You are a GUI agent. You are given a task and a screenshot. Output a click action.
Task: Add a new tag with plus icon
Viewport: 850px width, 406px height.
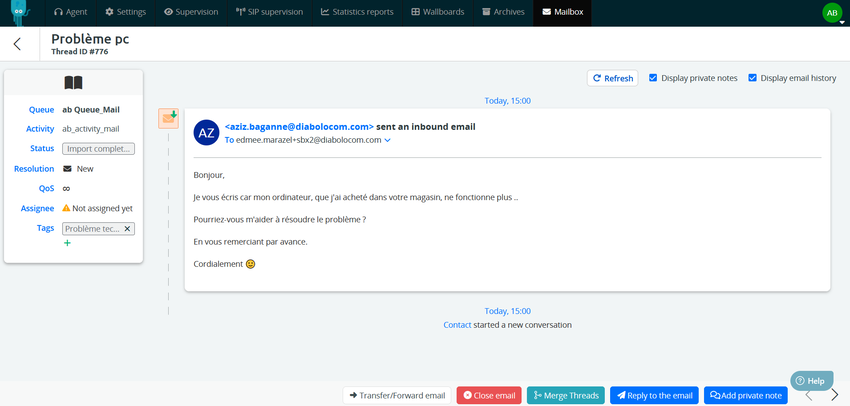67,243
